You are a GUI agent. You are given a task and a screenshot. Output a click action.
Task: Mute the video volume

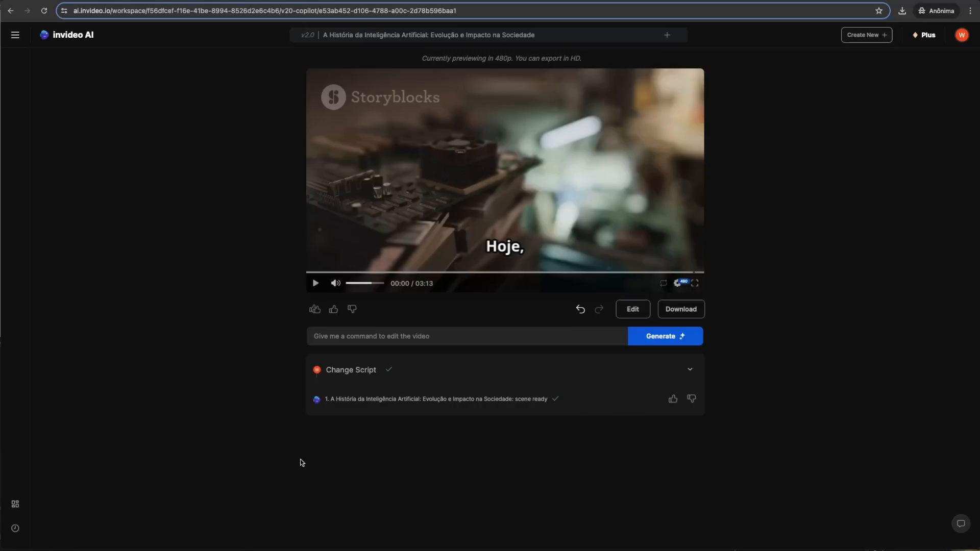(335, 283)
